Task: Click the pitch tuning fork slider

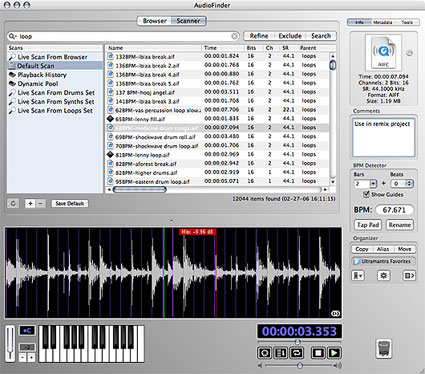Action: [11, 343]
